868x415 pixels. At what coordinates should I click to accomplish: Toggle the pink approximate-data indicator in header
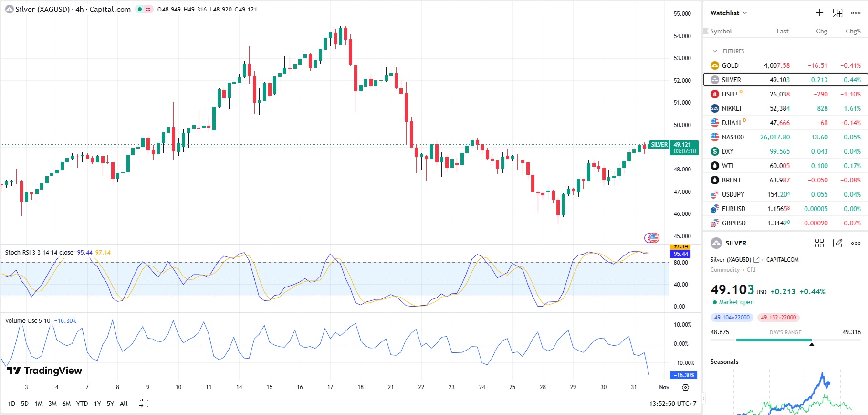click(x=148, y=9)
